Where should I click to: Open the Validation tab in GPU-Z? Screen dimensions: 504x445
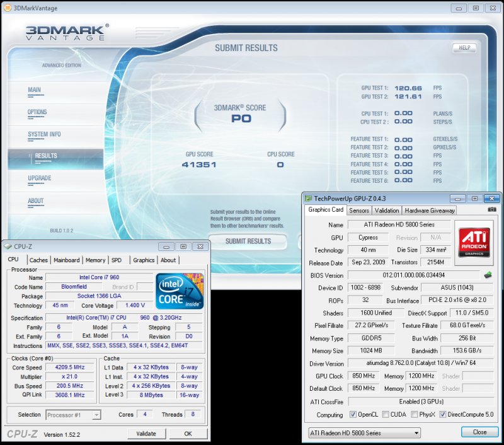(x=387, y=211)
